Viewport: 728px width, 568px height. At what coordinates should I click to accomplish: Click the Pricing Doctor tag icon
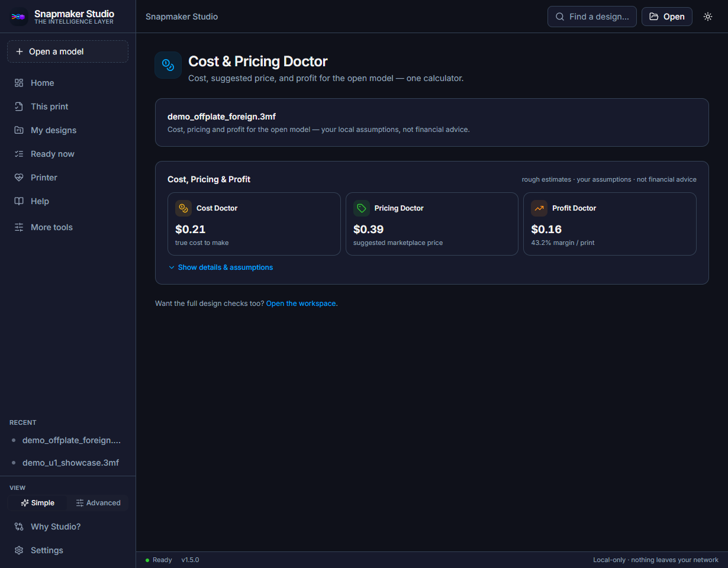362,208
